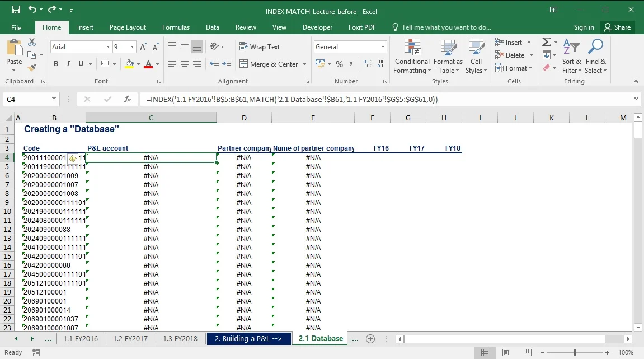Open the Formulas ribbon tab
The width and height of the screenshot is (644, 359).
(x=176, y=27)
